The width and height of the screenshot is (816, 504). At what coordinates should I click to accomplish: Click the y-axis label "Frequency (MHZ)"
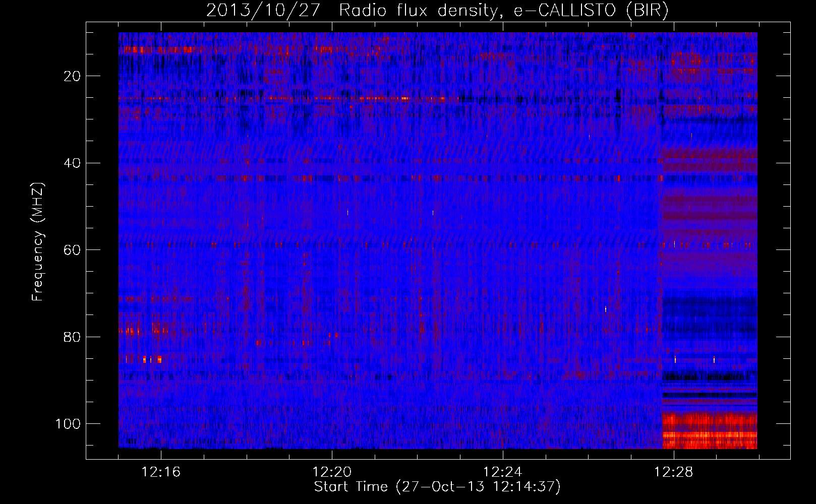pyautogui.click(x=38, y=242)
